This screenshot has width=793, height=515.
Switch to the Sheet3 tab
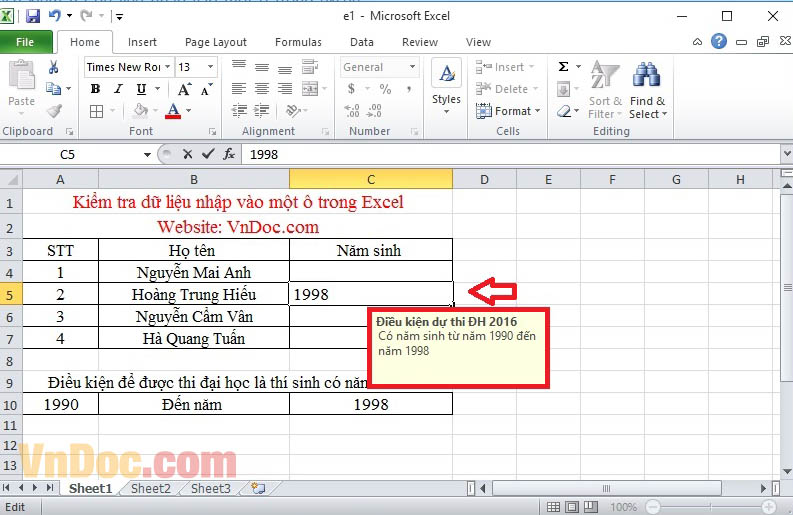pos(210,488)
